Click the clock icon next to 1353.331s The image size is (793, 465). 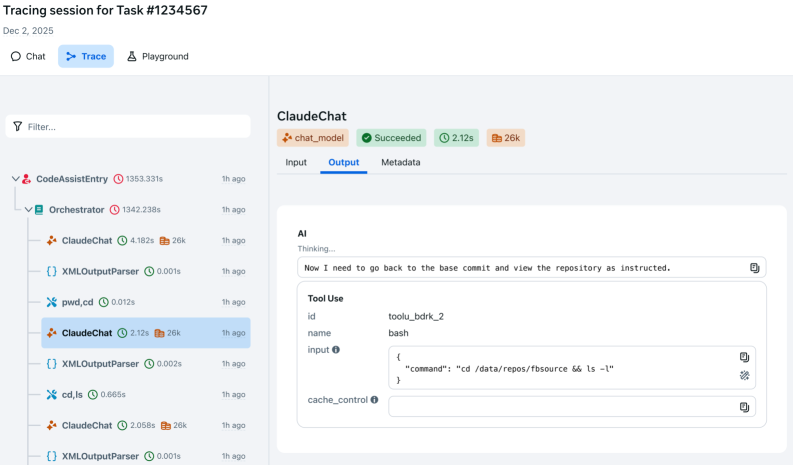pyautogui.click(x=118, y=179)
